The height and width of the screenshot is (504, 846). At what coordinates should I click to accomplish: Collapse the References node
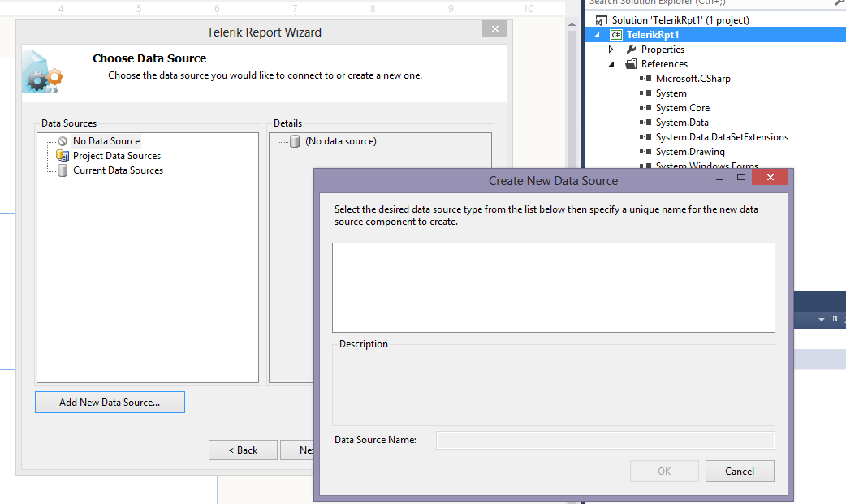[x=611, y=64]
